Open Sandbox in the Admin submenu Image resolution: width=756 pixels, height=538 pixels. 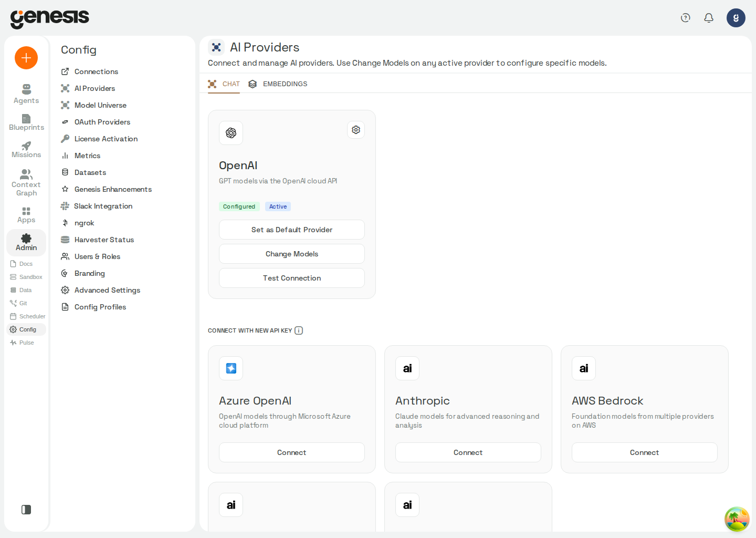tap(26, 277)
